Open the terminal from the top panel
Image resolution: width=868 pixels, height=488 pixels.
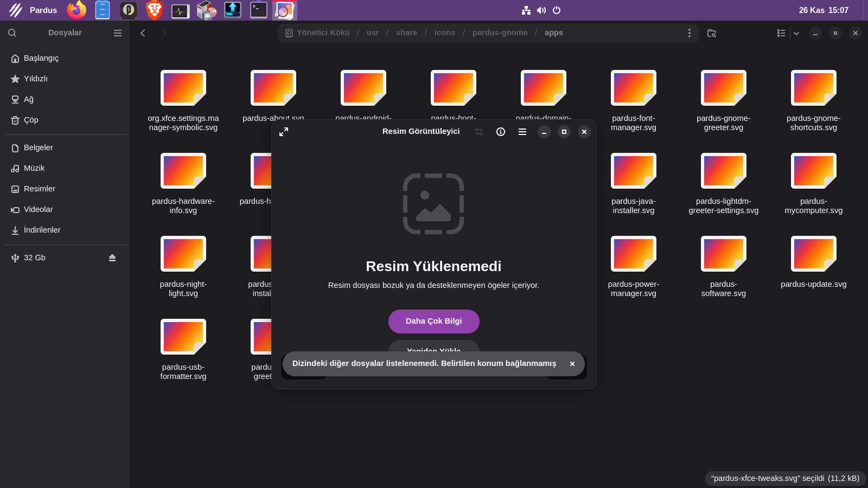(259, 10)
